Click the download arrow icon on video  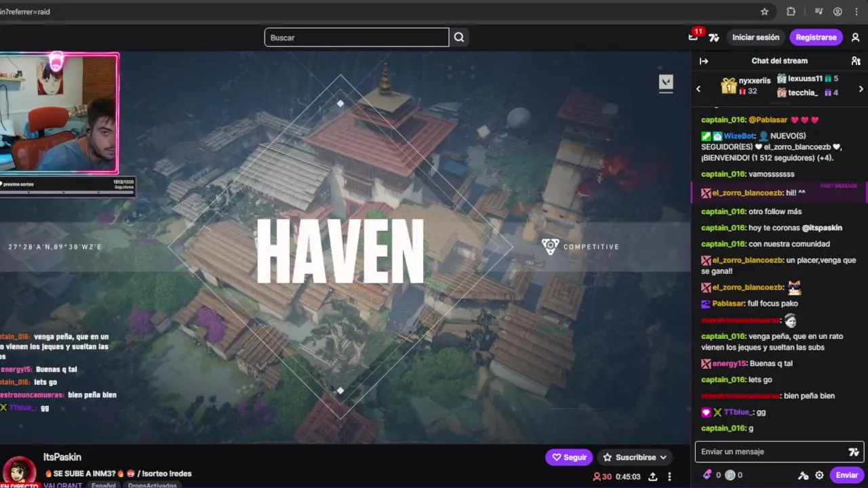click(666, 83)
